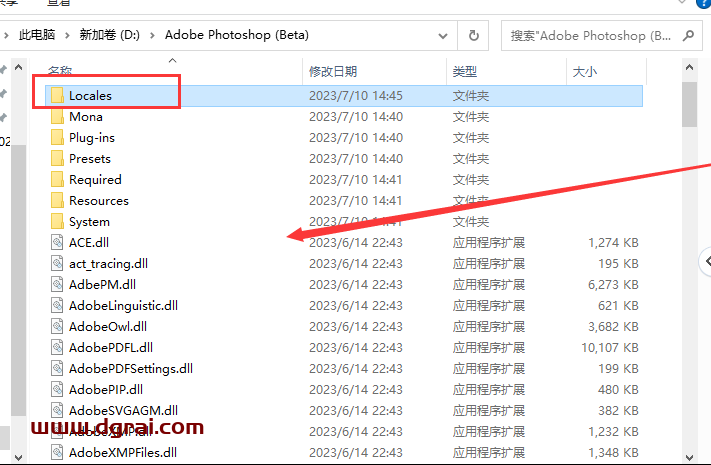Click the file list vertical scrollbar thumb

point(689,104)
